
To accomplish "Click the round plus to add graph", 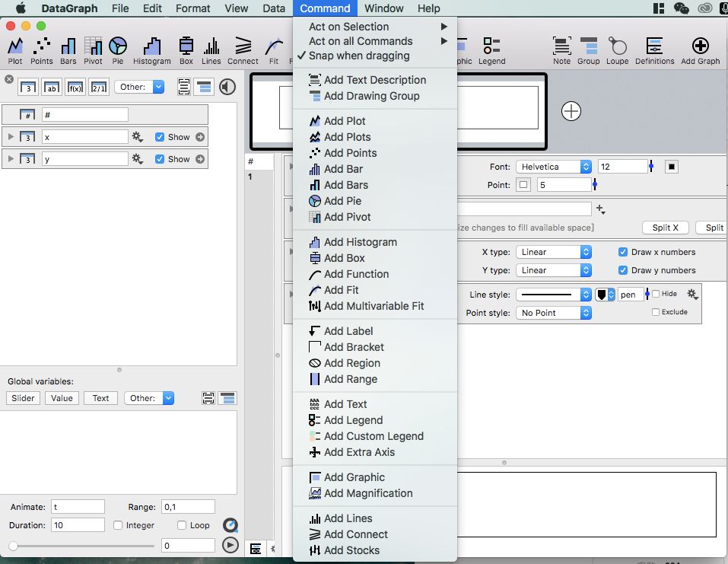I will pos(571,111).
